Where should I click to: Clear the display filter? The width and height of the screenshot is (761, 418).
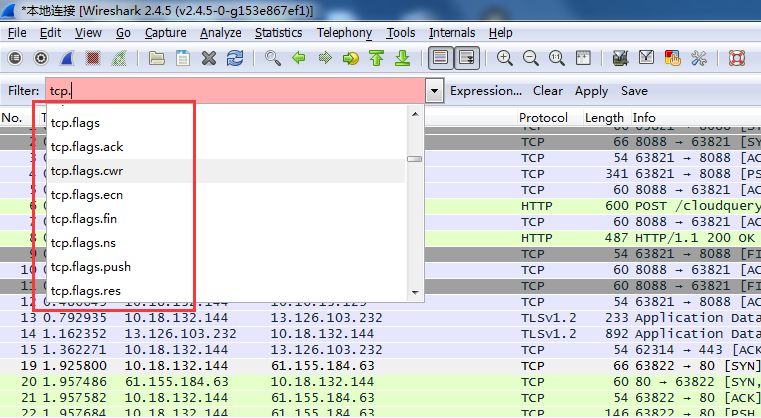click(548, 91)
